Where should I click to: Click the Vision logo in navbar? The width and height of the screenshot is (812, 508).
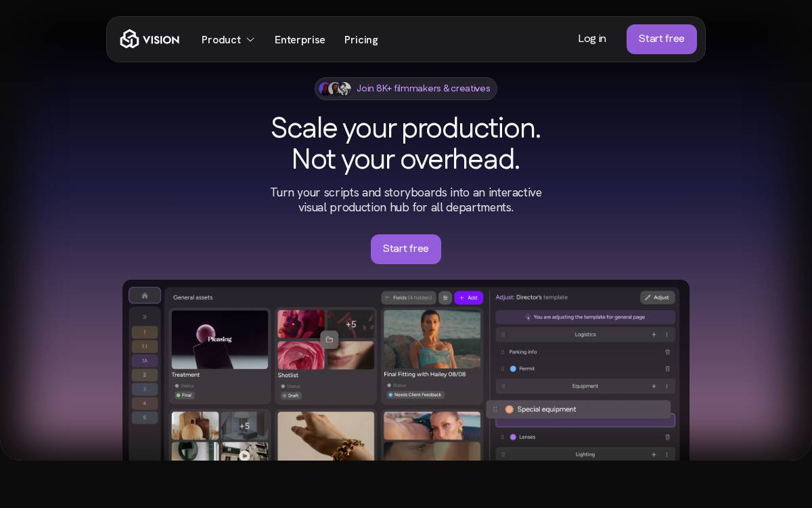[x=150, y=39]
